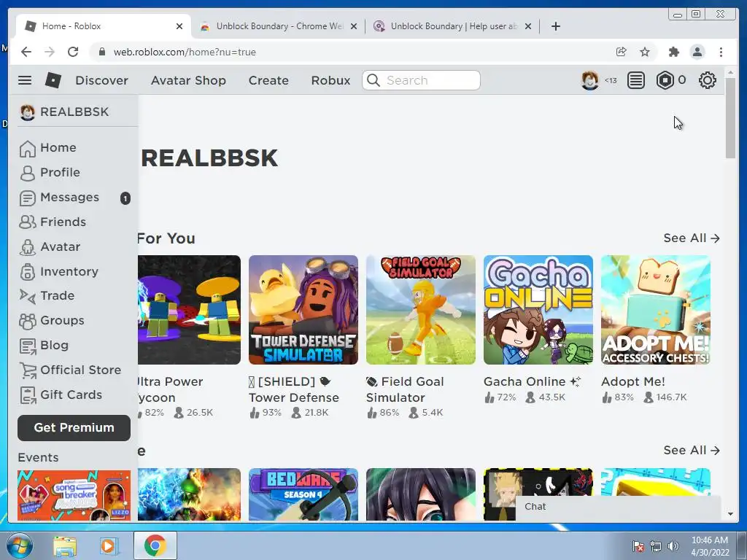The height and width of the screenshot is (560, 747).
Task: Click the volume tray icon
Action: click(673, 546)
